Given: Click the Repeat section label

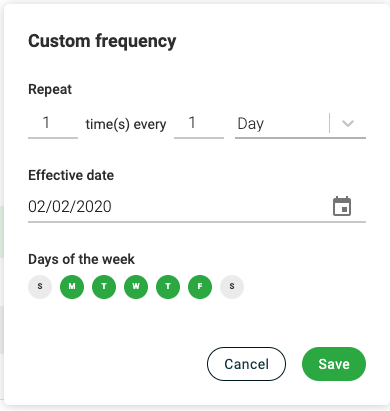Looking at the screenshot, I should pyautogui.click(x=50, y=89).
